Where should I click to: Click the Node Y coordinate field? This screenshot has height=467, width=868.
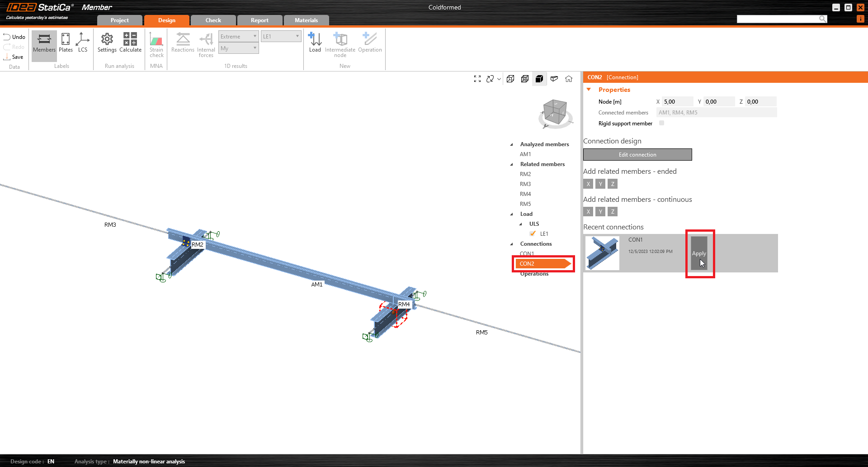coord(719,102)
